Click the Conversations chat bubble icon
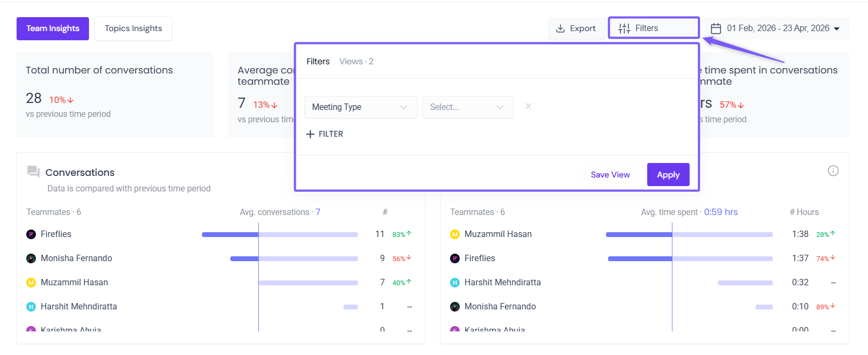 point(33,172)
